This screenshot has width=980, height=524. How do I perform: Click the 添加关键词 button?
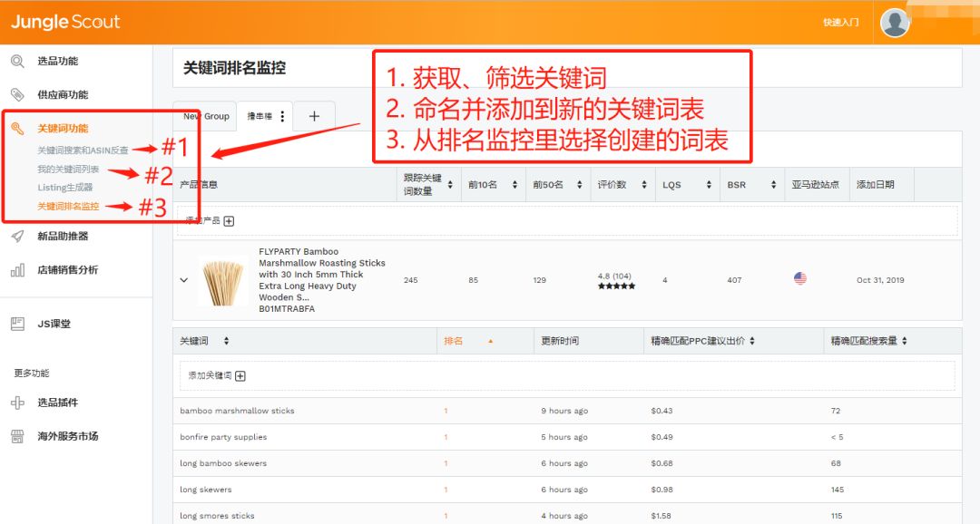216,376
